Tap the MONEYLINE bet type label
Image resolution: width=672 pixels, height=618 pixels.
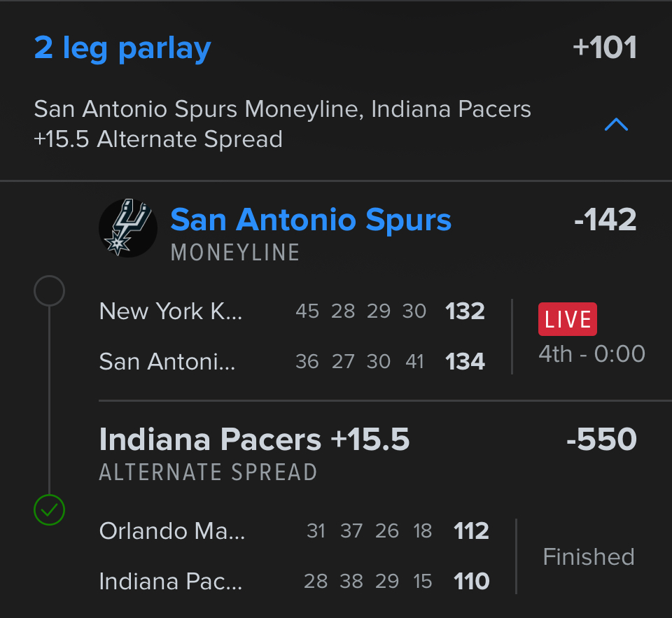[x=235, y=253]
